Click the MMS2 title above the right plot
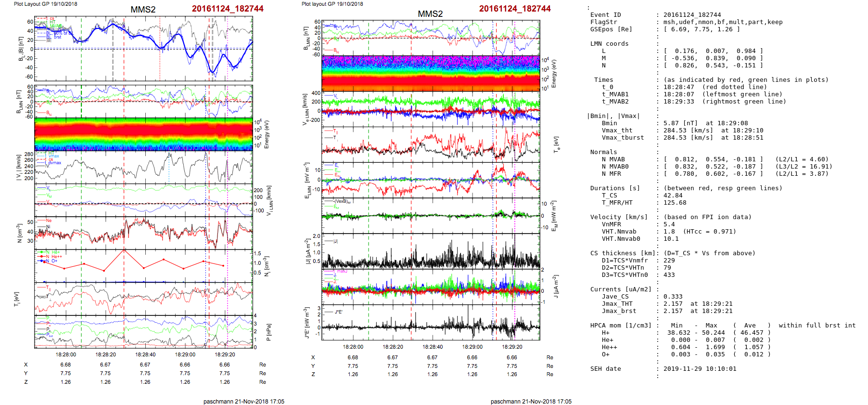This screenshot has height=405, width=868. tap(430, 14)
